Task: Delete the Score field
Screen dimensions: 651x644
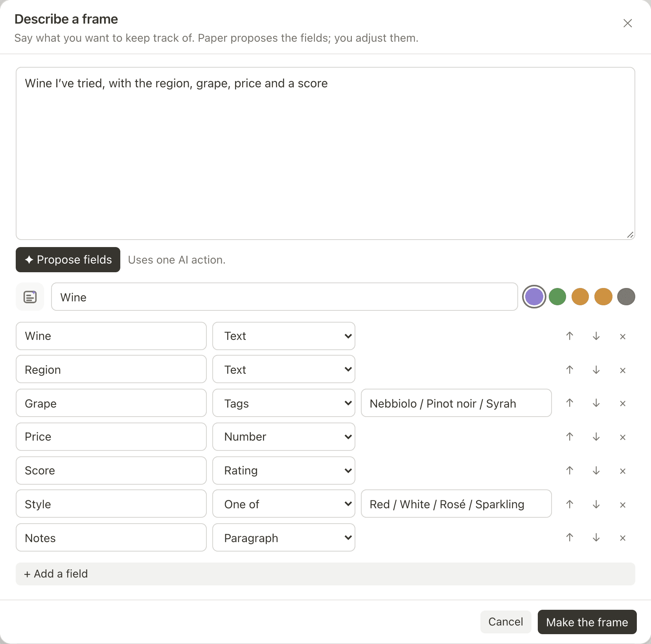Action: click(x=623, y=471)
